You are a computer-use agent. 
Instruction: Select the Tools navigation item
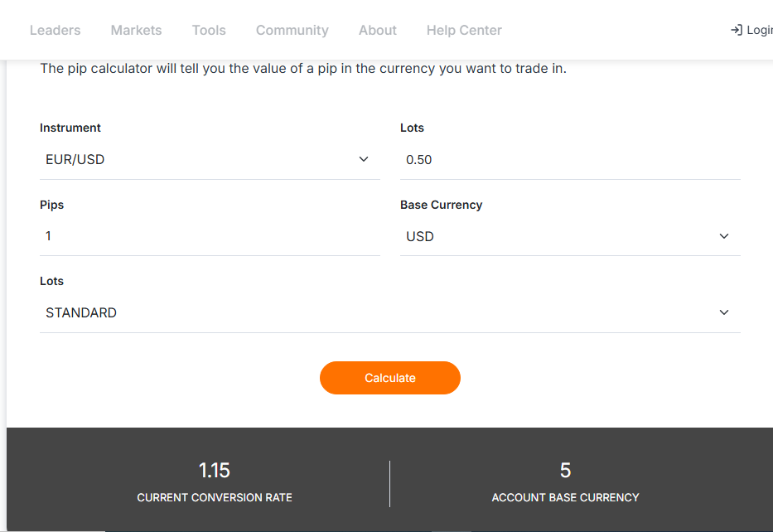coord(209,30)
